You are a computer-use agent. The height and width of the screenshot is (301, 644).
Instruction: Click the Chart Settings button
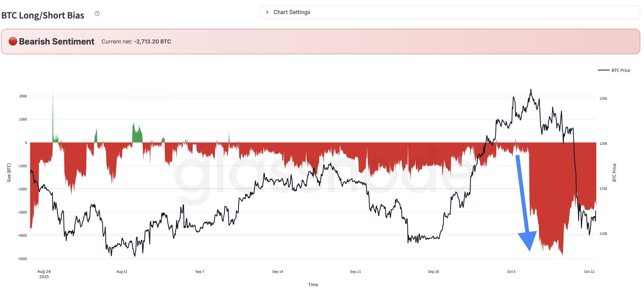291,12
